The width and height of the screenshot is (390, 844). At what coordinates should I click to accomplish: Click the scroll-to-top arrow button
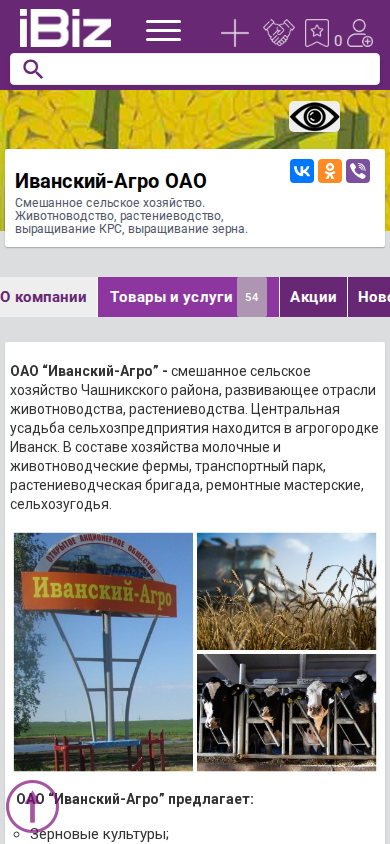32,807
